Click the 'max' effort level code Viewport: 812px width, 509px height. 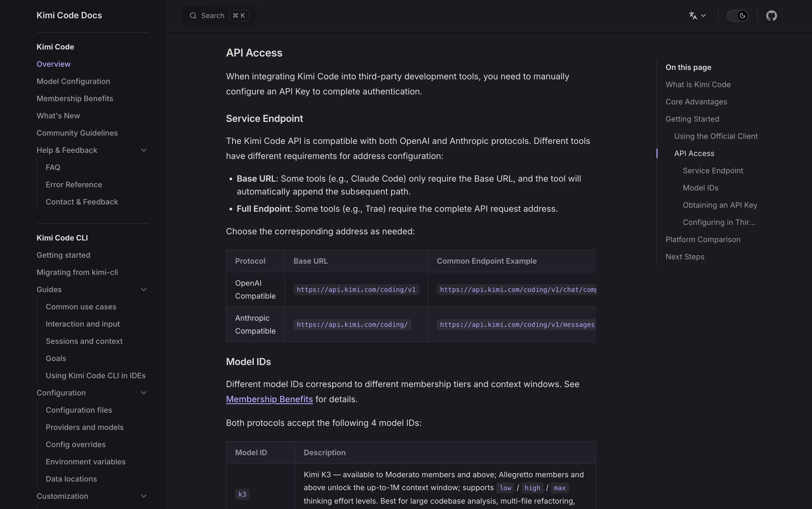(560, 488)
